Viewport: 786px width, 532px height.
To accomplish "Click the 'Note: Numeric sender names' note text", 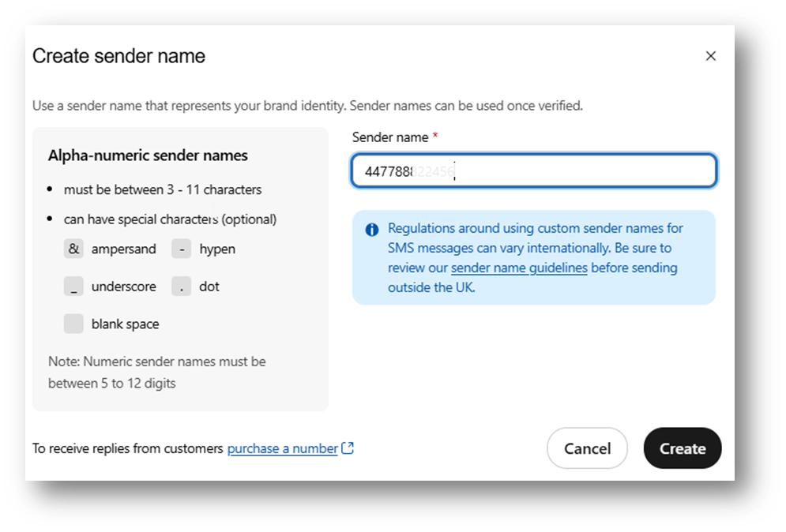I will coord(157,373).
